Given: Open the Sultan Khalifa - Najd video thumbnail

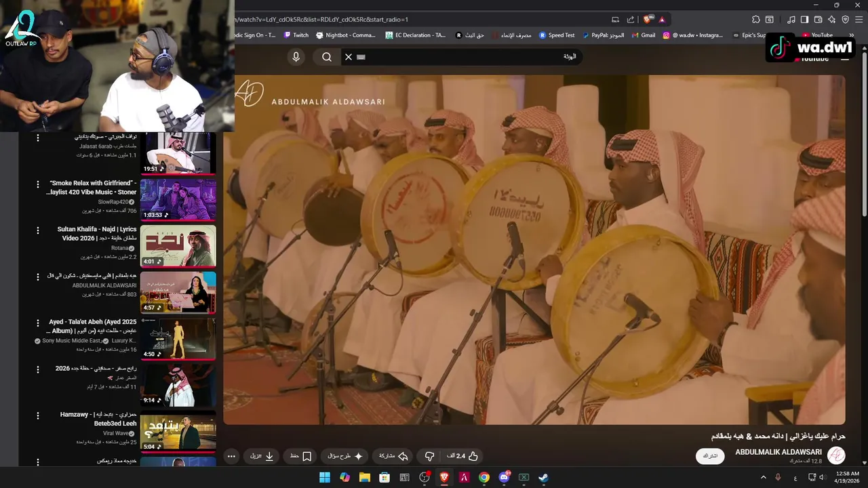Looking at the screenshot, I should pyautogui.click(x=178, y=245).
